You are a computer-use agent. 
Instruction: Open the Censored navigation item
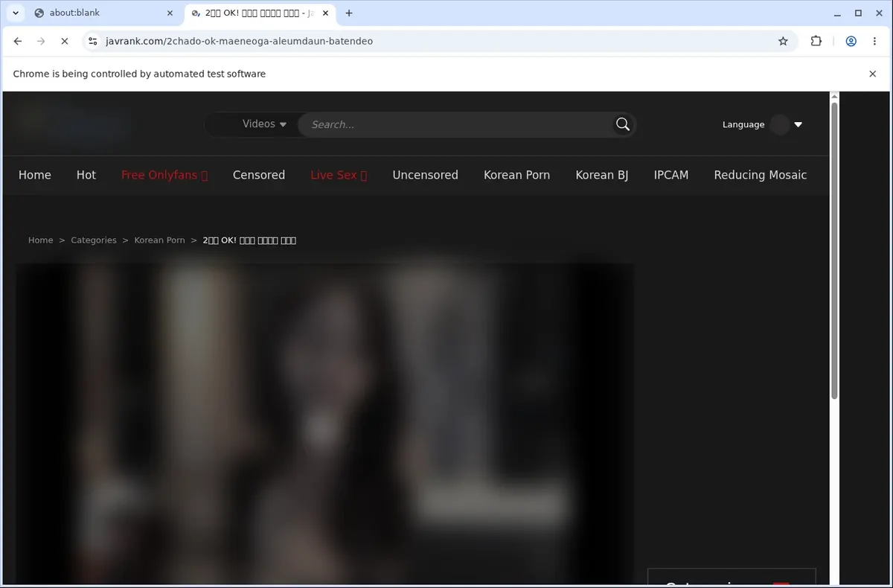click(x=259, y=175)
